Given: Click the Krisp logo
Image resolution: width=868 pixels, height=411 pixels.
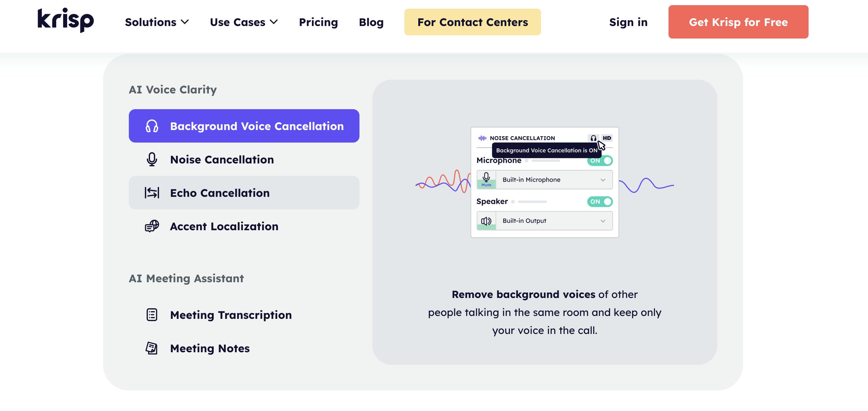Looking at the screenshot, I should tap(66, 20).
